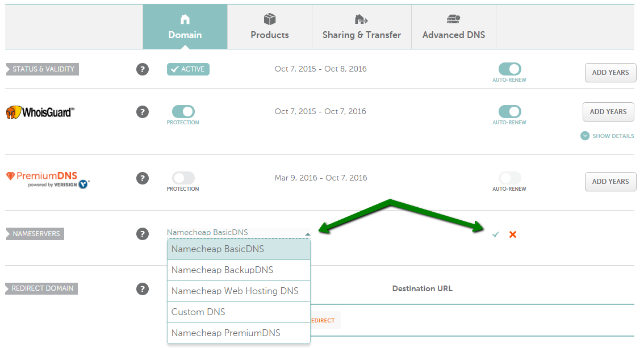Confirm nameserver change with green checkmark
644x348 pixels.
coord(496,234)
